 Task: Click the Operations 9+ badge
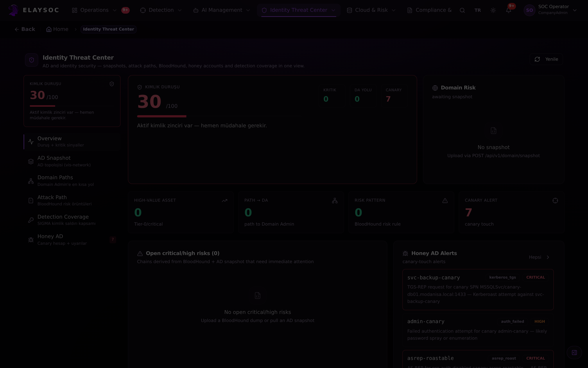tap(125, 10)
